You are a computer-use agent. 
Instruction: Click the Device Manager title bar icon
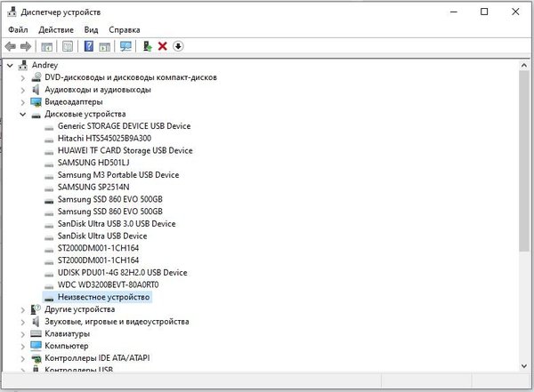pos(12,12)
